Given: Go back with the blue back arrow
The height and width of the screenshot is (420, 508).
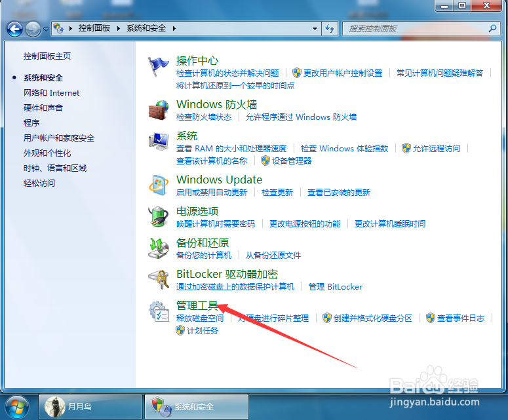Looking at the screenshot, I should pos(14,29).
